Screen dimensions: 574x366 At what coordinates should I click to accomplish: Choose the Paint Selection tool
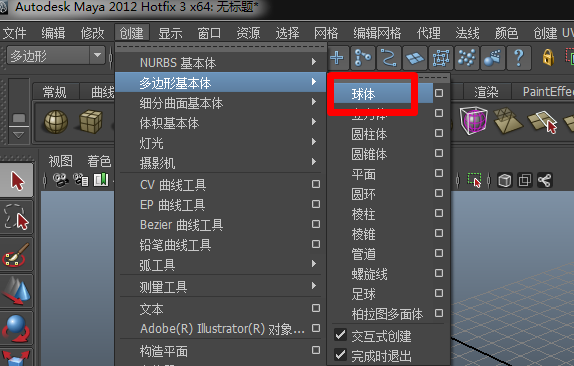tap(17, 254)
